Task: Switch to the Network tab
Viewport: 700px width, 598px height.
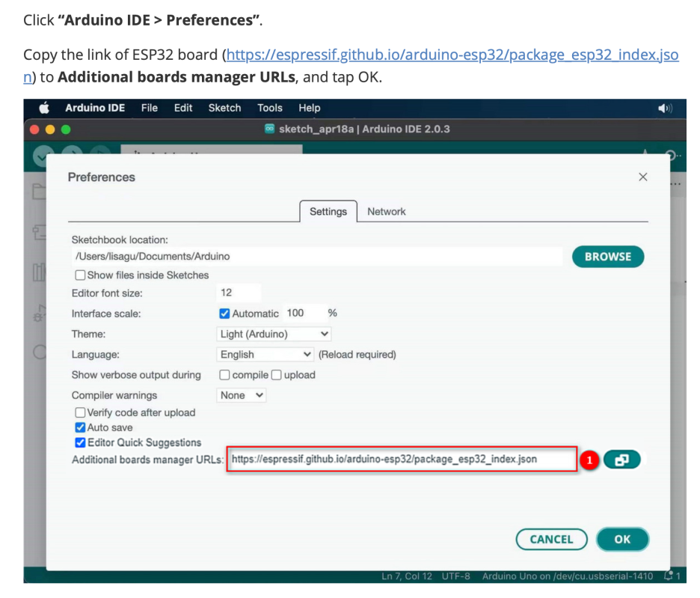Action: (x=387, y=211)
